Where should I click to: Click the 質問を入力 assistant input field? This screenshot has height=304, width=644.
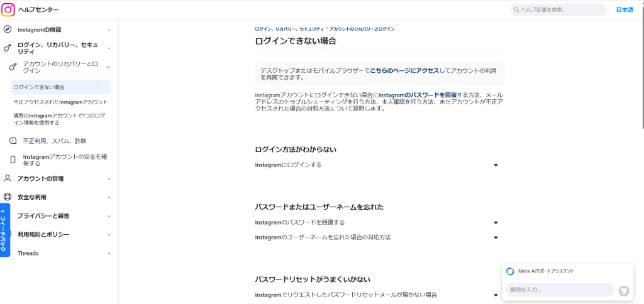[558, 290]
